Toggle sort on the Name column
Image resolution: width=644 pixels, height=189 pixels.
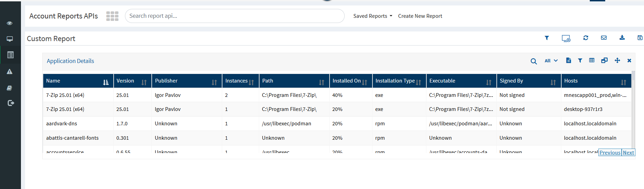tap(106, 82)
